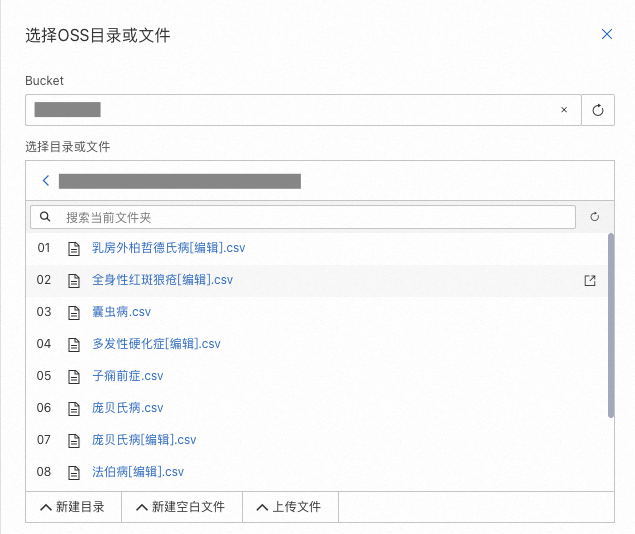The width and height of the screenshot is (635, 534).
Task: Click file icon of 子痫前症.csv
Action: click(72, 376)
